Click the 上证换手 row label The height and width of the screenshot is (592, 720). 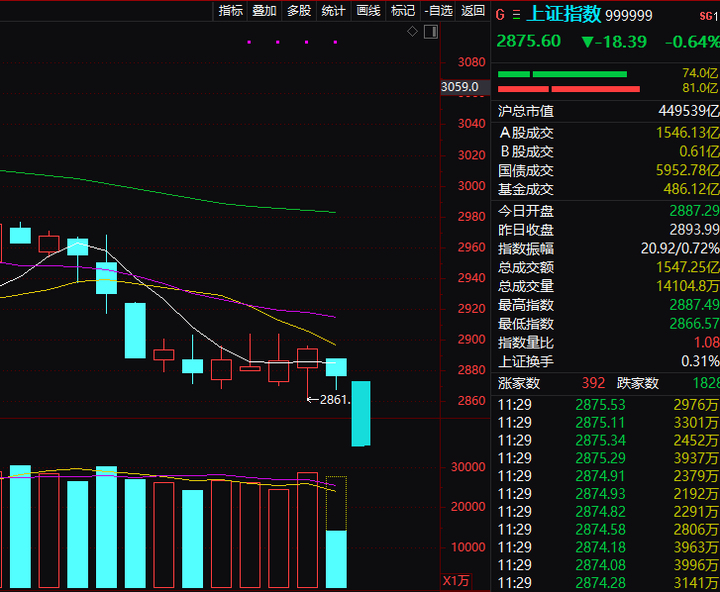[x=526, y=361]
